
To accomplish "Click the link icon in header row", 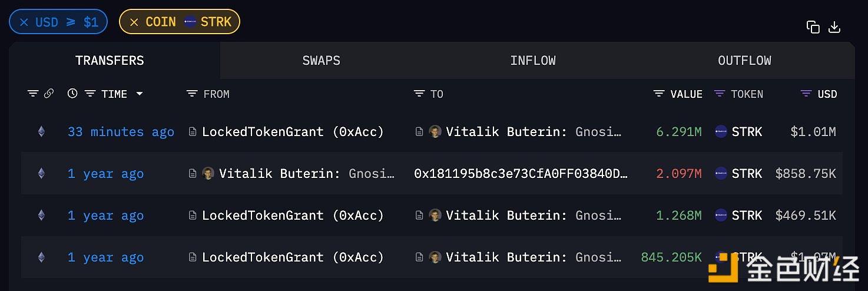I will point(49,94).
